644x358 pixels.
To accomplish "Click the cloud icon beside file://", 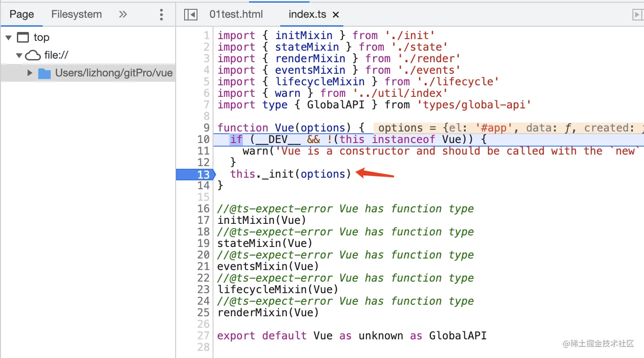I will [x=33, y=56].
